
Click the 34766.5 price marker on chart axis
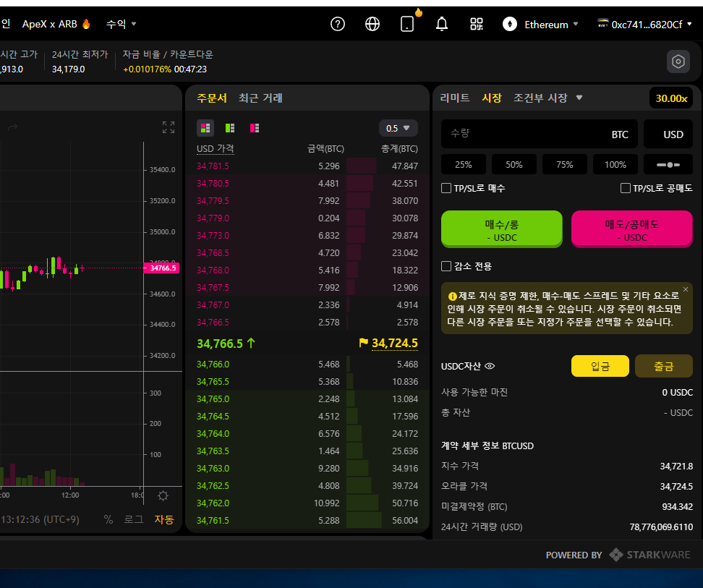point(162,268)
